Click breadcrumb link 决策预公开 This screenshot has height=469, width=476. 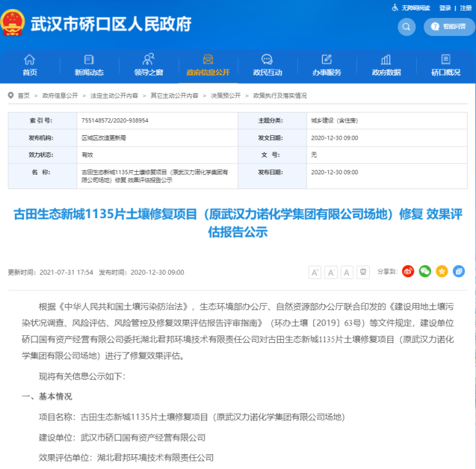point(226,96)
